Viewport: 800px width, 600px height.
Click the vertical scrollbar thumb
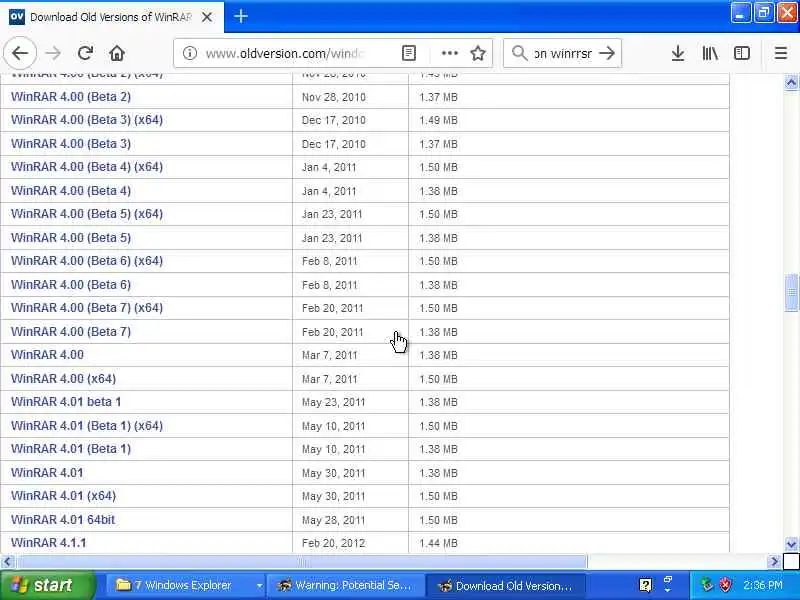(791, 292)
